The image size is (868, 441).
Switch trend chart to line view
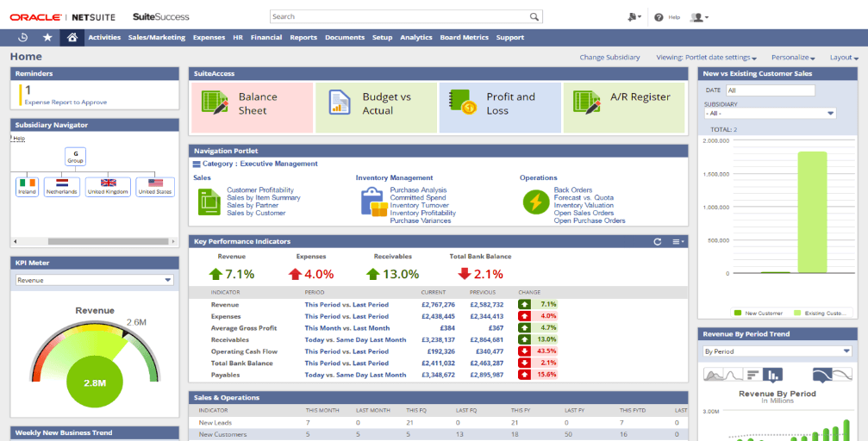(734, 375)
